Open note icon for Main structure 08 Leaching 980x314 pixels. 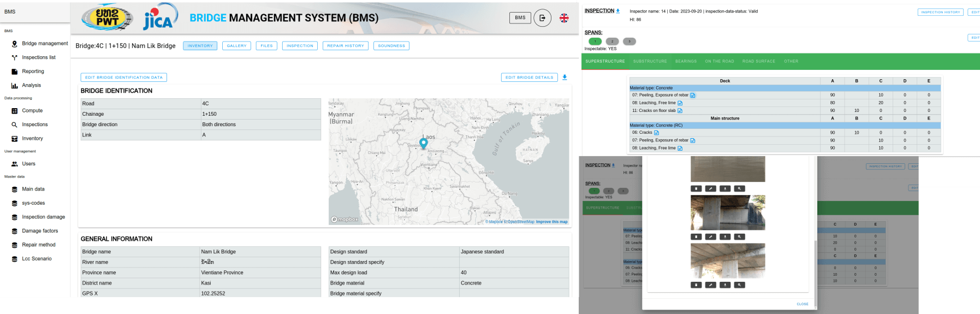pos(680,148)
